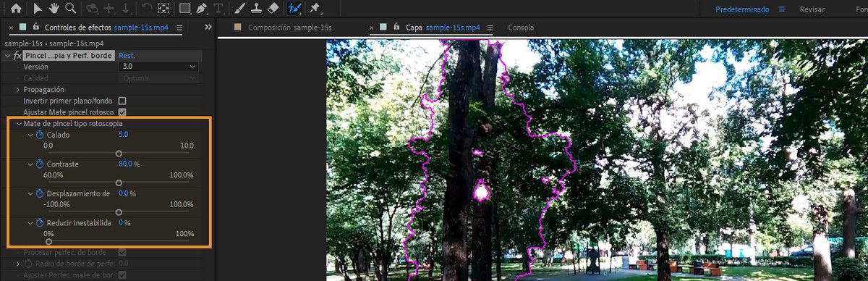Collapse the Calado property
This screenshot has height=281, width=868.
pos(30,135)
